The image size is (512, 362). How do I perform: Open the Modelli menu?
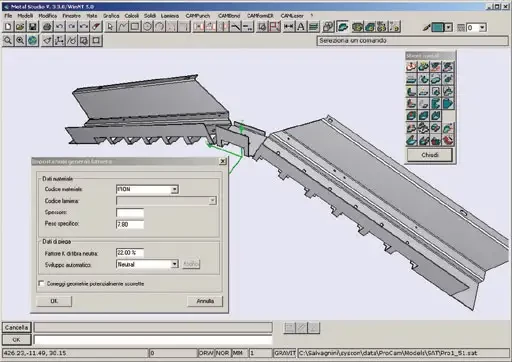[25, 16]
